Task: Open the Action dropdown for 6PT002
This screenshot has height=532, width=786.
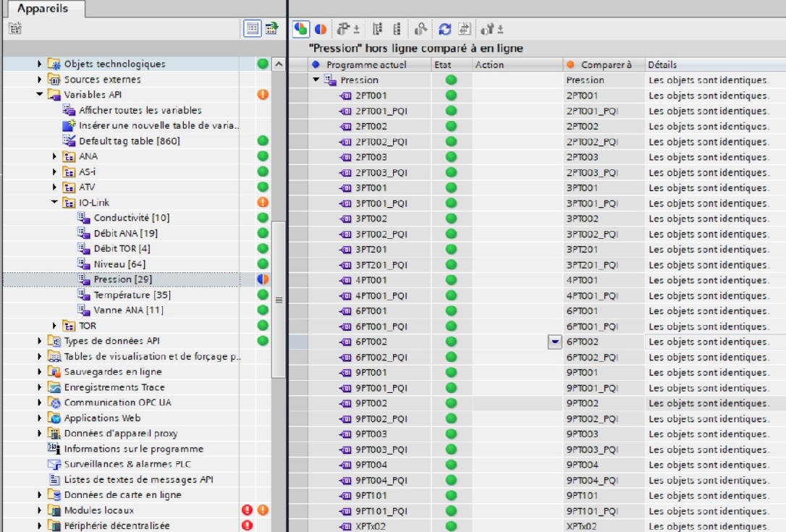Action: (x=555, y=342)
